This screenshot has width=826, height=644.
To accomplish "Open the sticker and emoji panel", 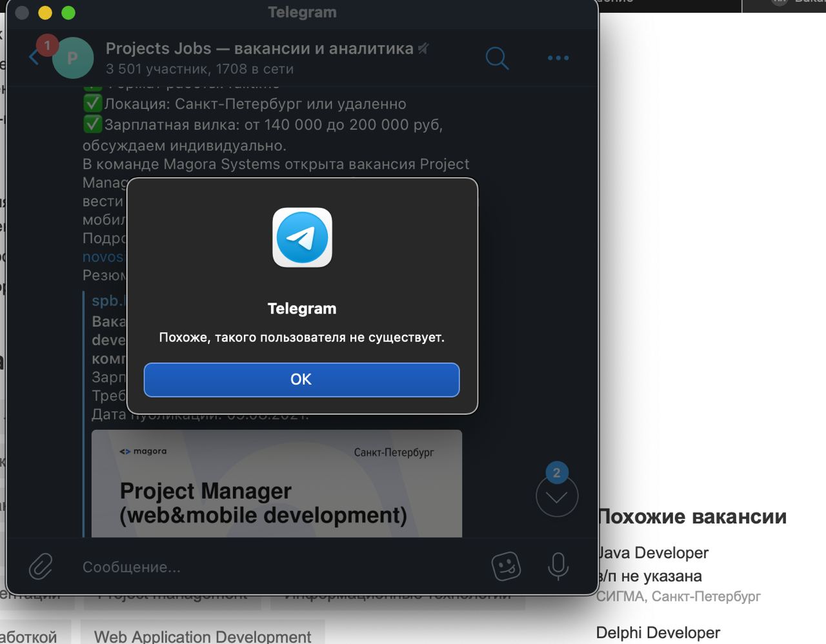I will [x=506, y=566].
